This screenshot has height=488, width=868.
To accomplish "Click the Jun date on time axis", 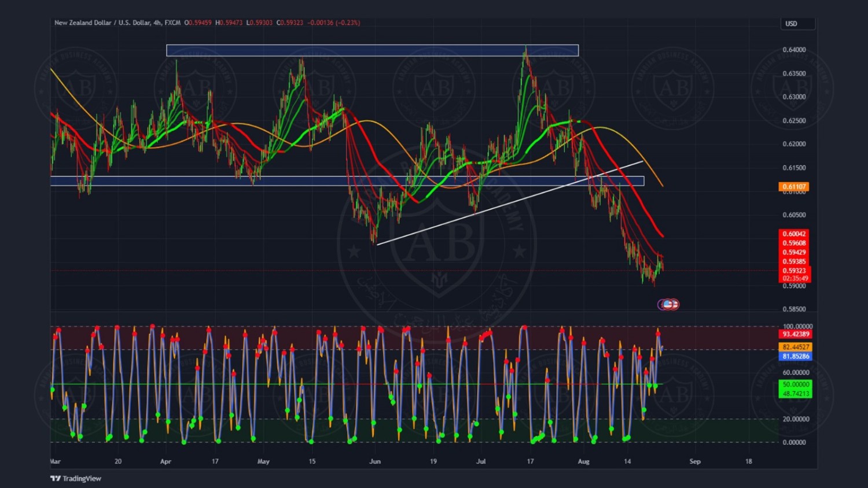I will point(375,461).
